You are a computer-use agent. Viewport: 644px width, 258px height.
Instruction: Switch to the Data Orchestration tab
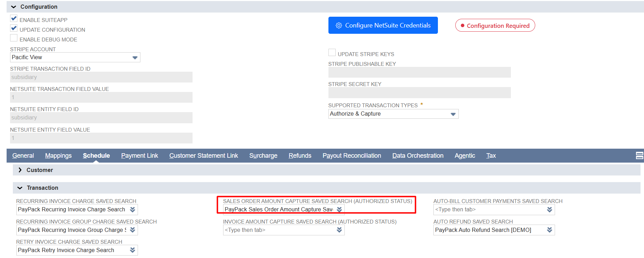[418, 156]
